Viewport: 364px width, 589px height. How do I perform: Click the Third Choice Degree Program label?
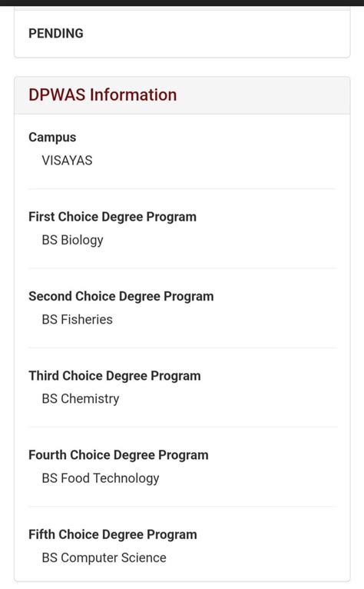click(114, 376)
